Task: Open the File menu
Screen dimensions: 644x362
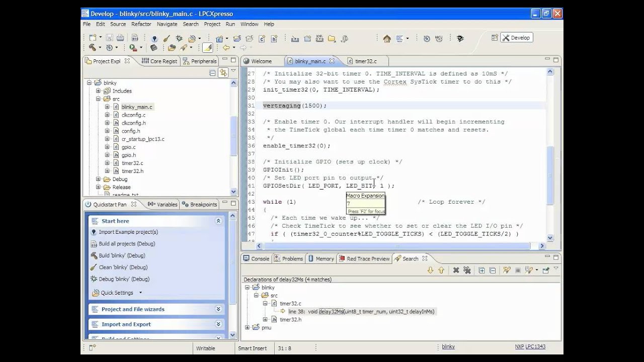Action: 87,24
